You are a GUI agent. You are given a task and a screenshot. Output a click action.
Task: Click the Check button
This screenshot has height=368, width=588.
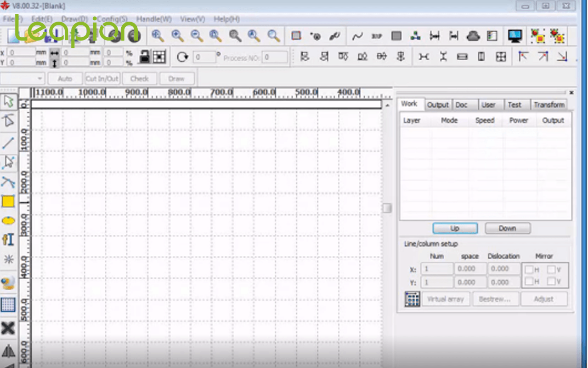[x=139, y=79]
